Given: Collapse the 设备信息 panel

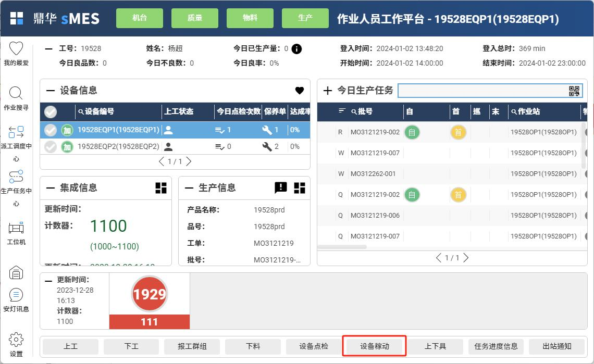Looking at the screenshot, I should point(51,91).
